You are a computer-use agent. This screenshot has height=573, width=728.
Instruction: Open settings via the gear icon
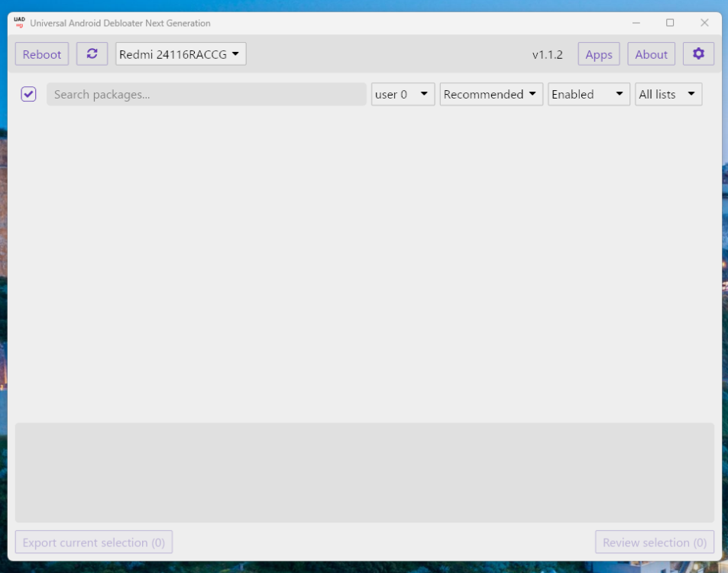[x=698, y=54]
